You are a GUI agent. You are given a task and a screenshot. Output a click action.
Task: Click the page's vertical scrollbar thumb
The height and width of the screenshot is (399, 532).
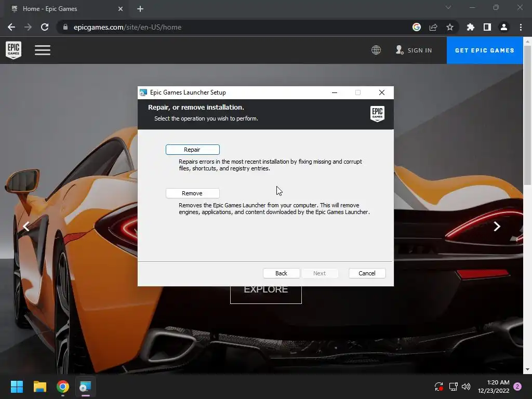[x=527, y=115]
